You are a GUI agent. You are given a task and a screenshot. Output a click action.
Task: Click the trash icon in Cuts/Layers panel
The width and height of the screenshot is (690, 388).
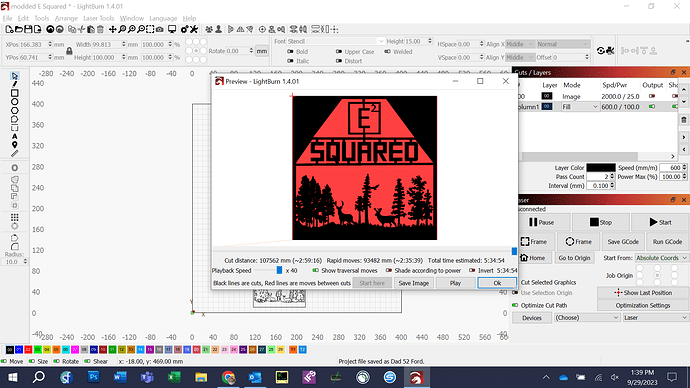click(683, 120)
